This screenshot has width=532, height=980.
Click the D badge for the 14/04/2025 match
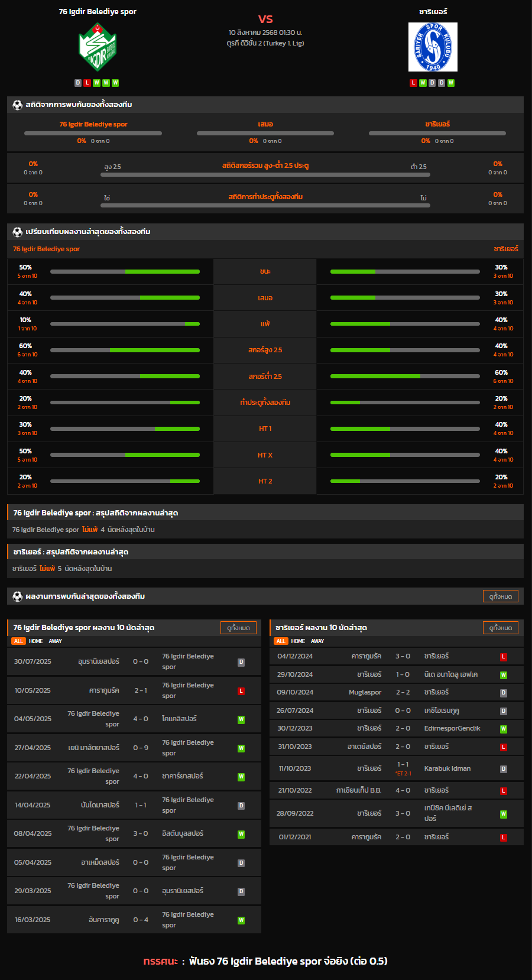pos(241,806)
